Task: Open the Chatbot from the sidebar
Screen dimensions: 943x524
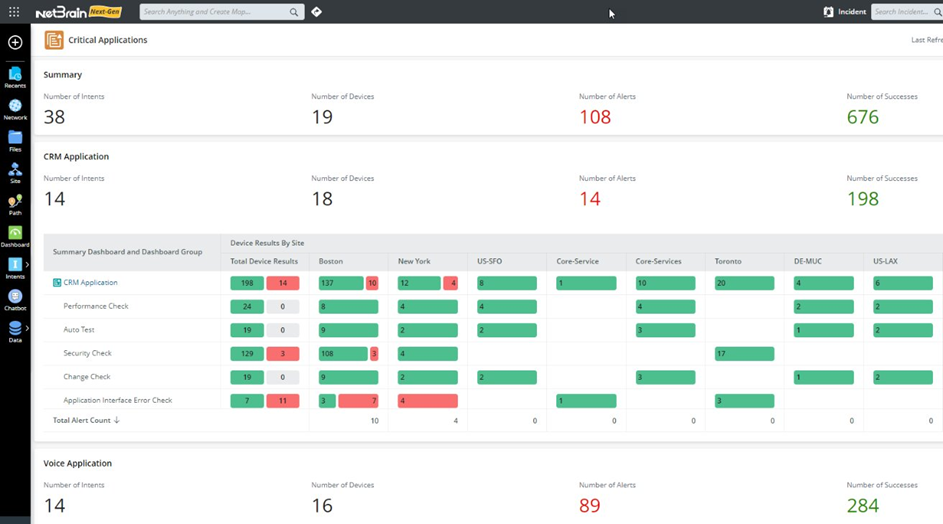Action: (15, 300)
